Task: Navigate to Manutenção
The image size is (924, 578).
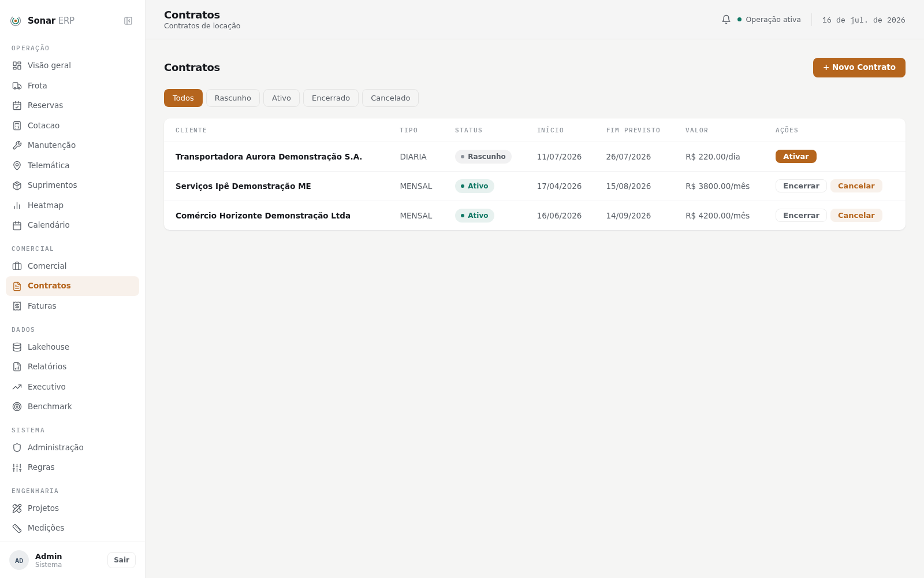Action: pyautogui.click(x=72, y=145)
